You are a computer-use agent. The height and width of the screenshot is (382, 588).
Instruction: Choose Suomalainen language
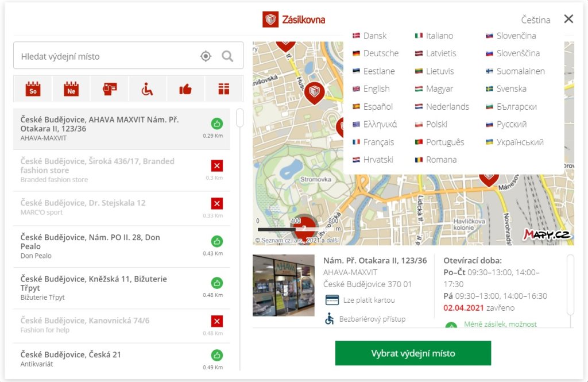click(x=516, y=71)
